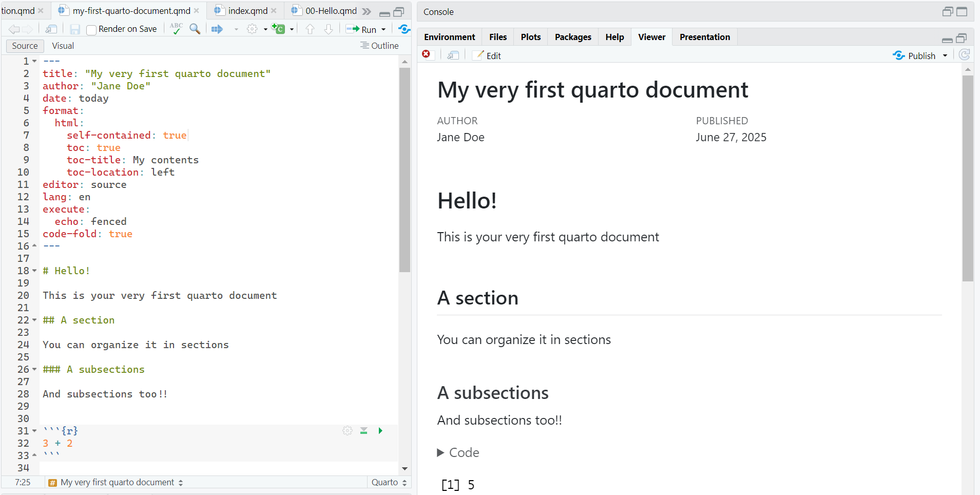Image resolution: width=980 pixels, height=495 pixels.
Task: Click the viewer vertical scrollbar thumb
Action: point(968,178)
